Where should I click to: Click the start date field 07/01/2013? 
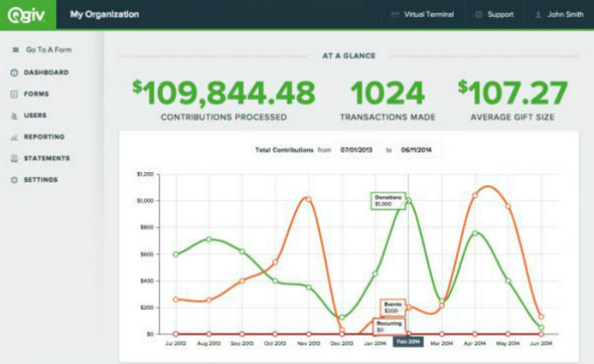[356, 150]
